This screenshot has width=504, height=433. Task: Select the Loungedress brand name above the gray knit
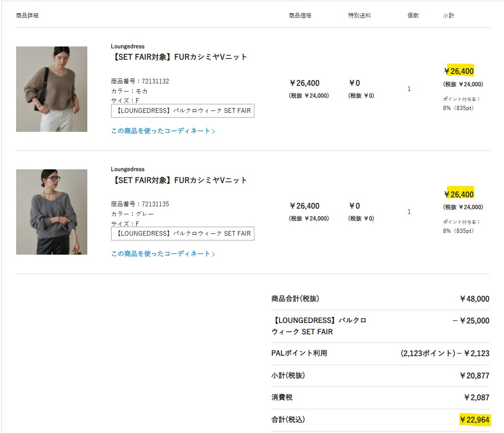(128, 169)
